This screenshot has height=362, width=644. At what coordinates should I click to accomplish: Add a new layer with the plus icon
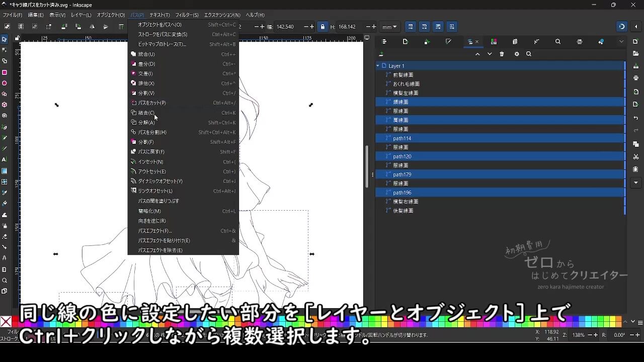(x=381, y=54)
